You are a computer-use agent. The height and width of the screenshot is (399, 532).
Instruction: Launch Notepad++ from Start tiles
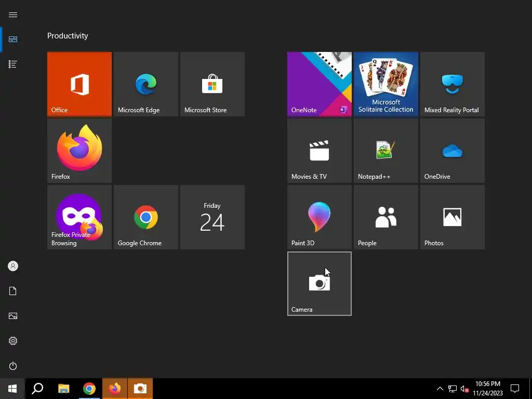(386, 151)
